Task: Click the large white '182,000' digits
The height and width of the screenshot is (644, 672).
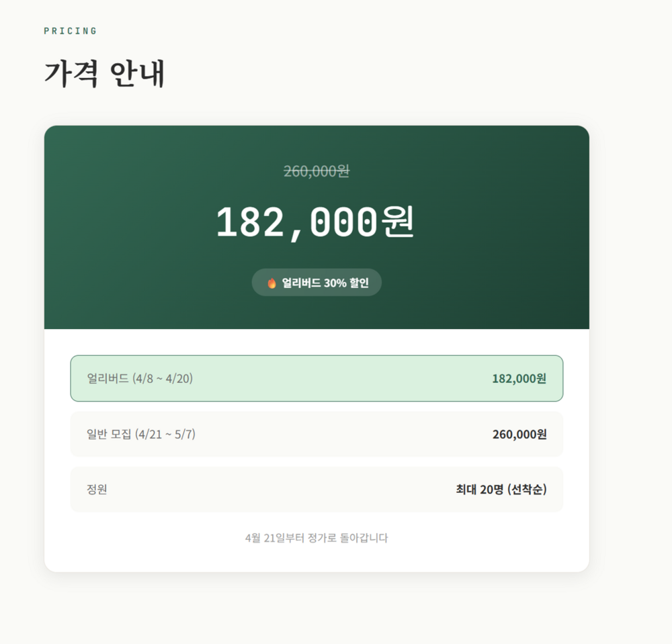Action: coord(296,222)
